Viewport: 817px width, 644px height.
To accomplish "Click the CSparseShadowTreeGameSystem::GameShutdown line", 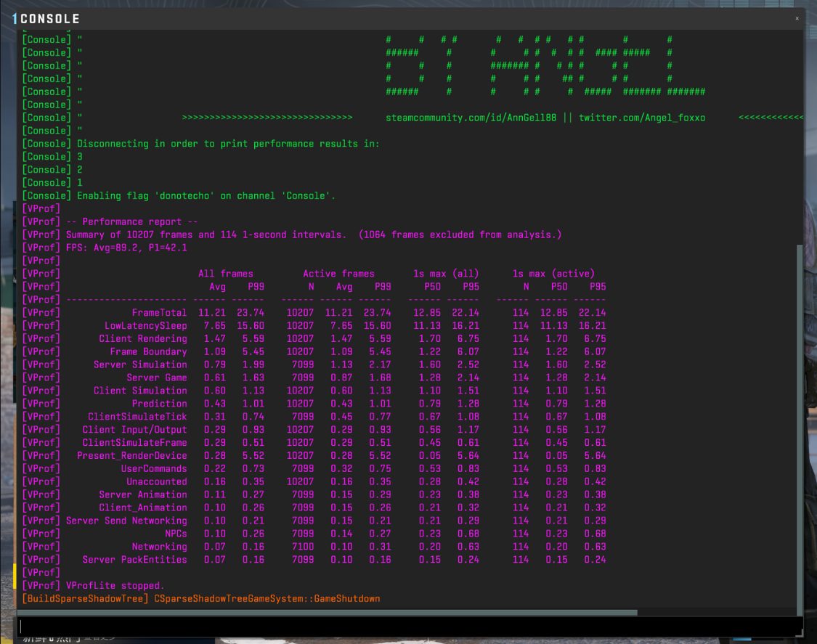I will click(267, 599).
